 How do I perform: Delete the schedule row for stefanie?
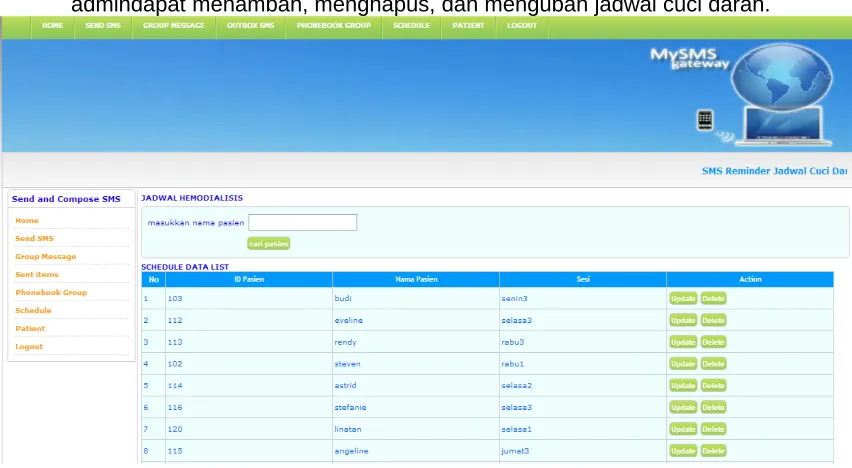pyautogui.click(x=713, y=407)
